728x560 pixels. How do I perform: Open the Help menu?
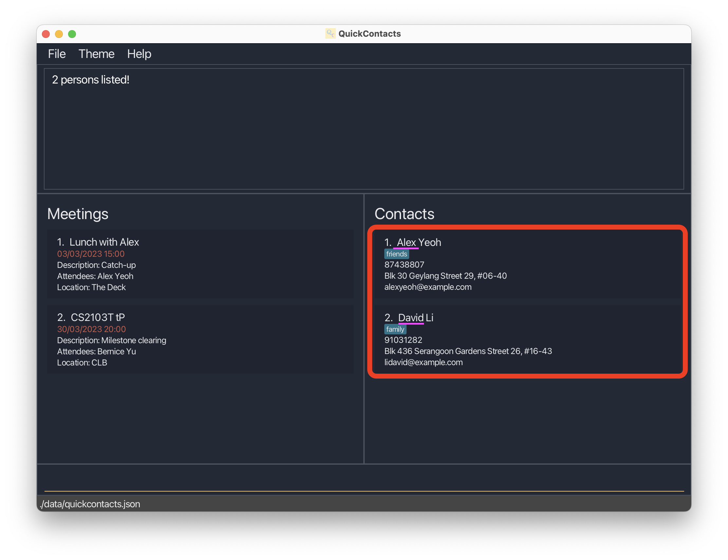coord(139,54)
